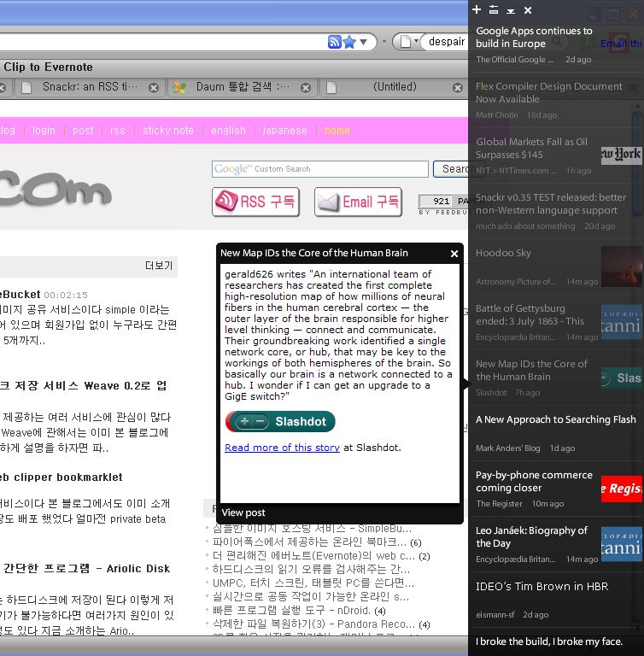Switch to the 'Daum 통합 검색' tab
644x656 pixels.
click(243, 87)
